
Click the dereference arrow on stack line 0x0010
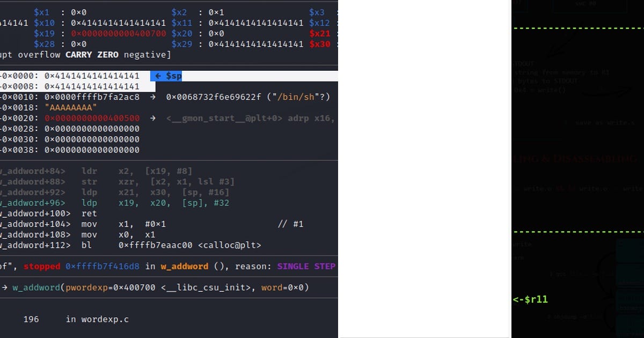(152, 97)
